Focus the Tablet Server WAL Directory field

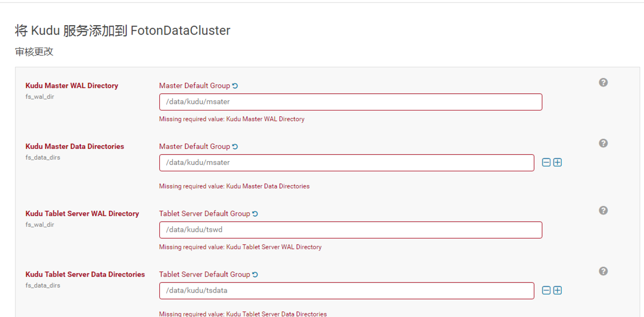[x=350, y=230]
